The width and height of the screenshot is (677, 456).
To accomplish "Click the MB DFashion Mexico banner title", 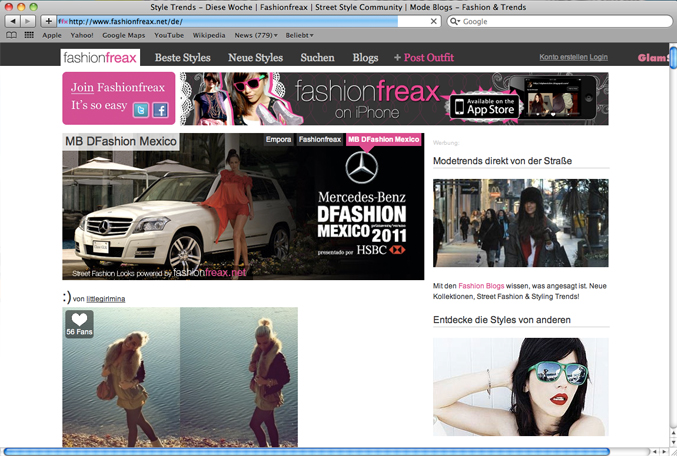I will (121, 142).
